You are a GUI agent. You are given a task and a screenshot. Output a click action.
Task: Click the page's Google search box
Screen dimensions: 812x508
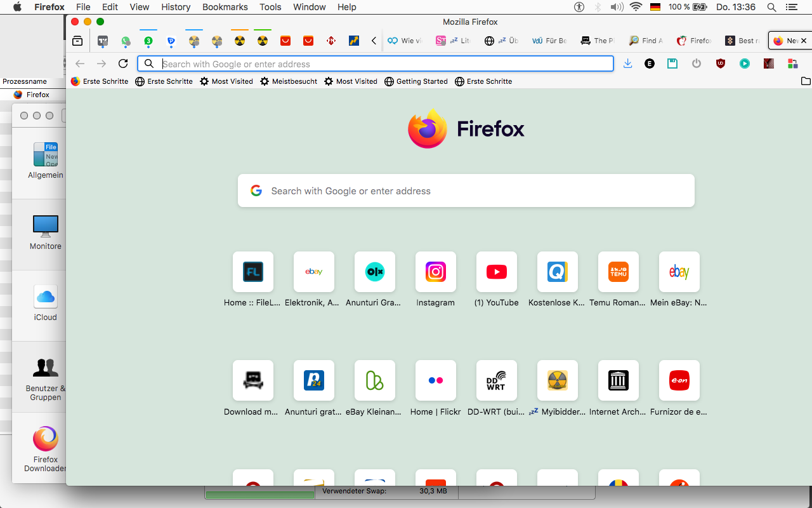coord(466,190)
